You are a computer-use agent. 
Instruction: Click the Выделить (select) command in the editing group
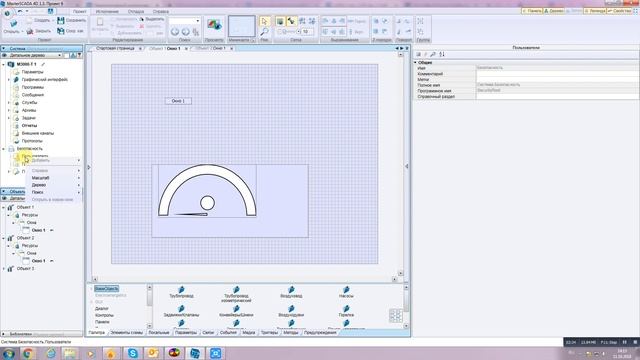coord(152,19)
